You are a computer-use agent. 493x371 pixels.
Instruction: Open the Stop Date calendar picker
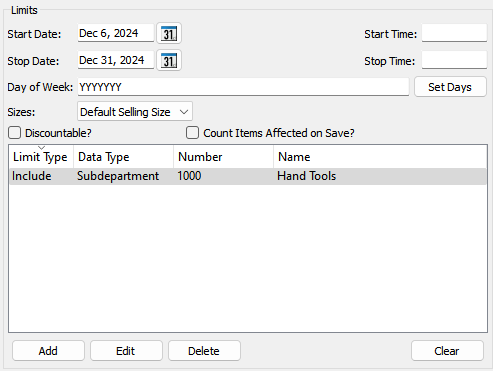[x=169, y=60]
